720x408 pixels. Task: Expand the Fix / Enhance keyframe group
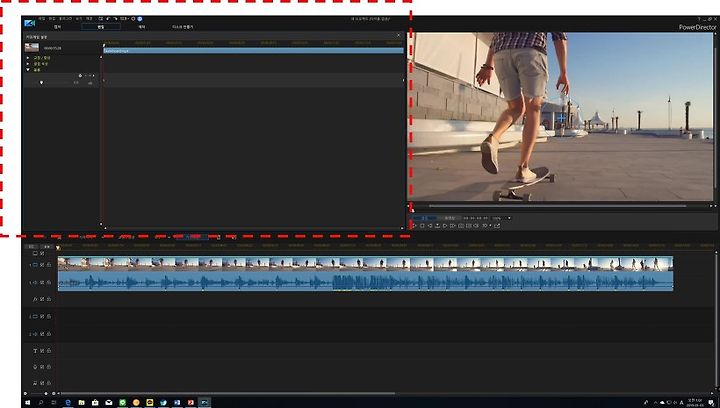click(28, 58)
